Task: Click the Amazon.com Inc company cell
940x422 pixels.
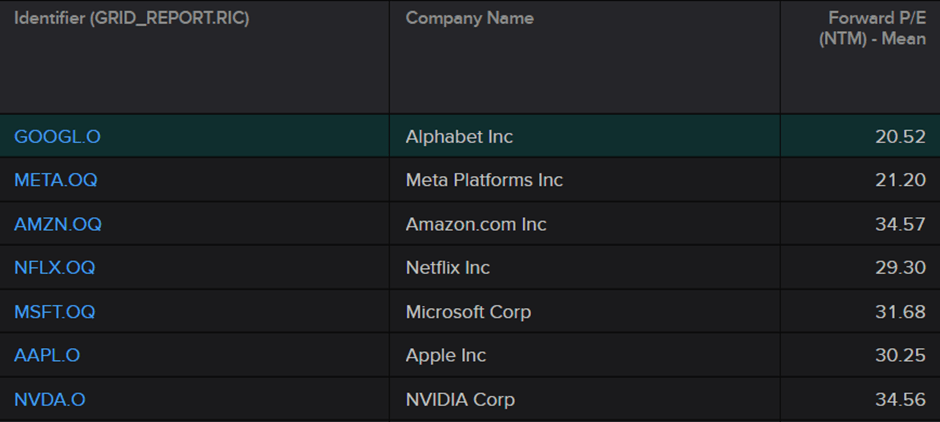Action: tap(476, 224)
